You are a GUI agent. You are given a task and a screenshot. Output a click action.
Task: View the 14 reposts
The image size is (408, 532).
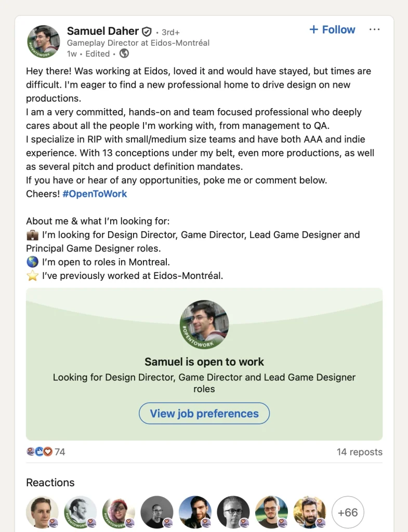point(359,452)
